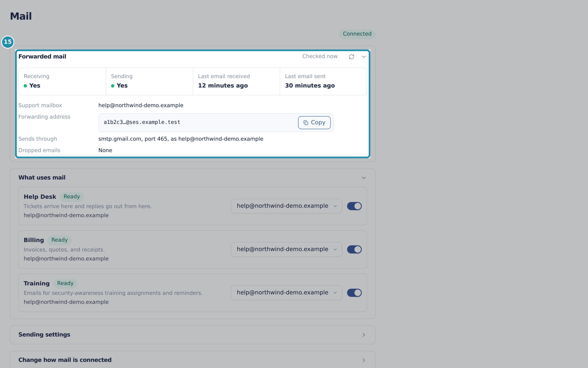Screen dimensions: 588x368
Task: Collapse the Forwarded mail section
Action: coord(363,57)
